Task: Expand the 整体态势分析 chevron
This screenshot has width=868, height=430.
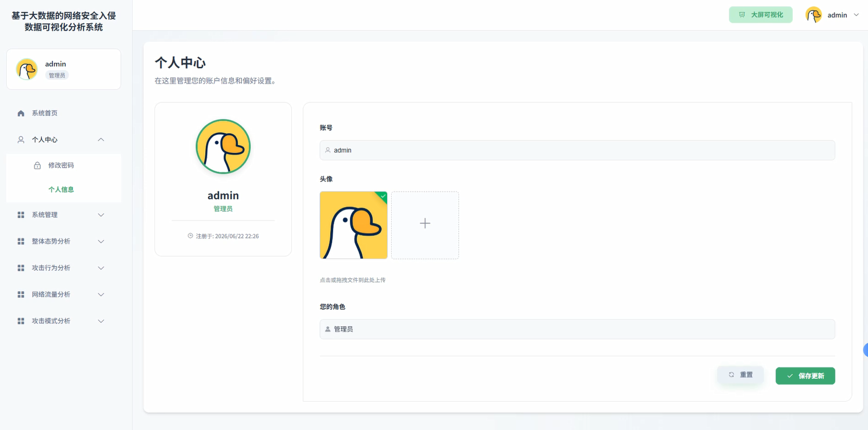Action: pos(101,241)
